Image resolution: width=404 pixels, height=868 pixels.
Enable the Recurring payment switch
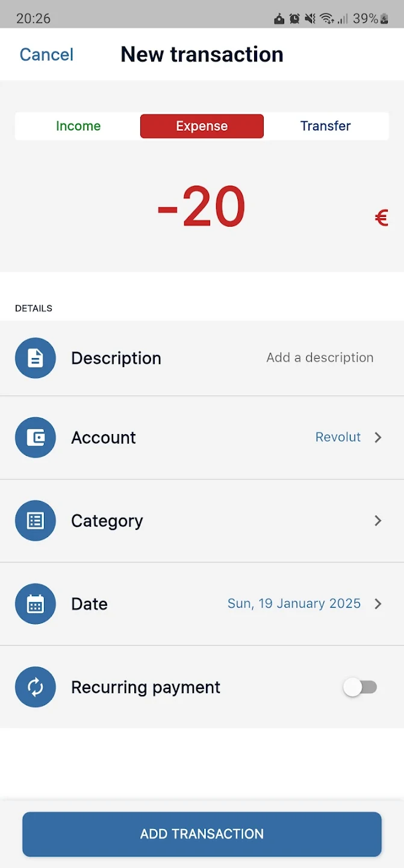[x=360, y=687]
